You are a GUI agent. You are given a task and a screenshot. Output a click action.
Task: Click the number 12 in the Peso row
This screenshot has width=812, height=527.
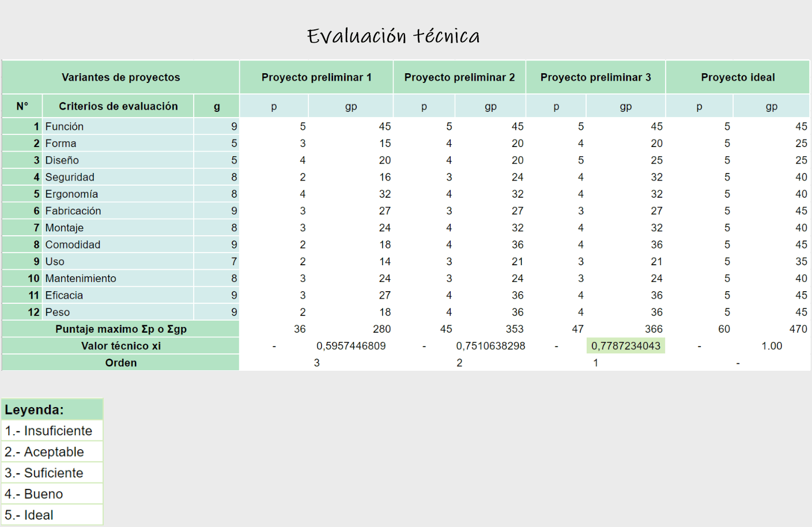point(33,312)
